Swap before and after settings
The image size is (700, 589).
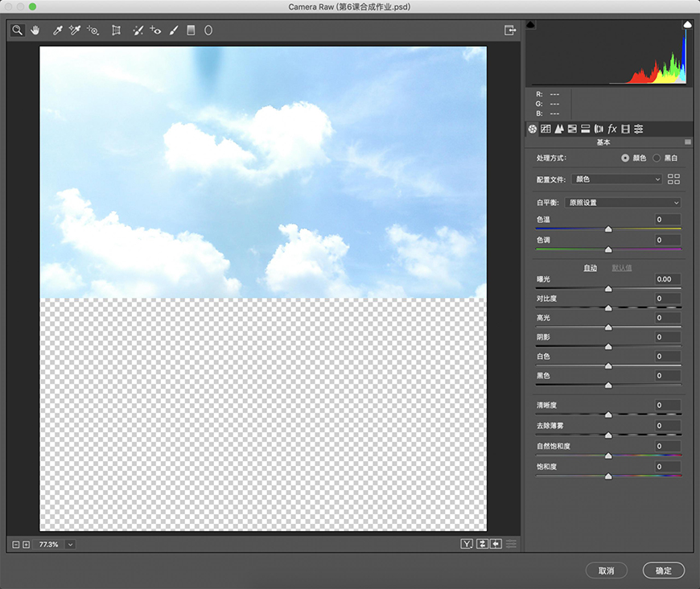click(482, 544)
